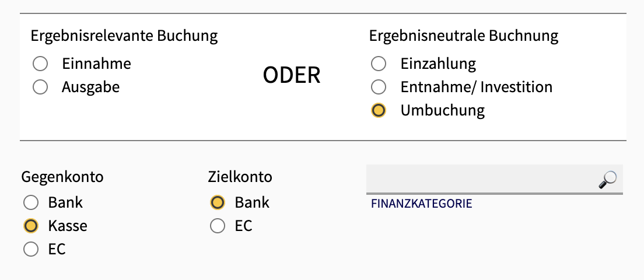Choose the Einzahlung radio option
Image resolution: width=644 pixels, height=280 pixels.
(378, 64)
